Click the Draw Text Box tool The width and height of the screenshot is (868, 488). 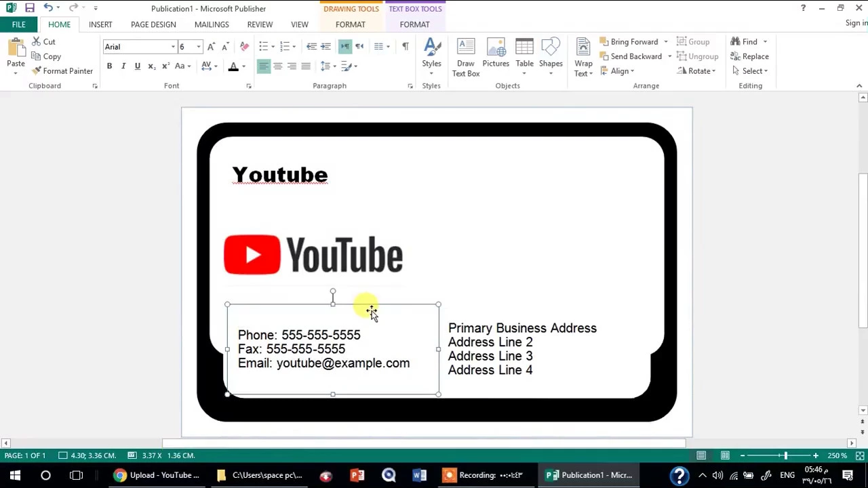click(466, 58)
